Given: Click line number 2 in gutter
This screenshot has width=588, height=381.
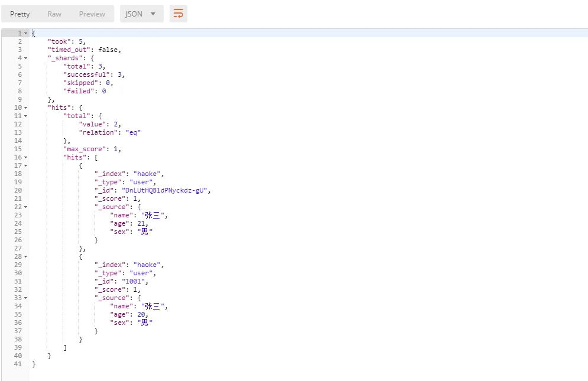Looking at the screenshot, I should pos(20,41).
